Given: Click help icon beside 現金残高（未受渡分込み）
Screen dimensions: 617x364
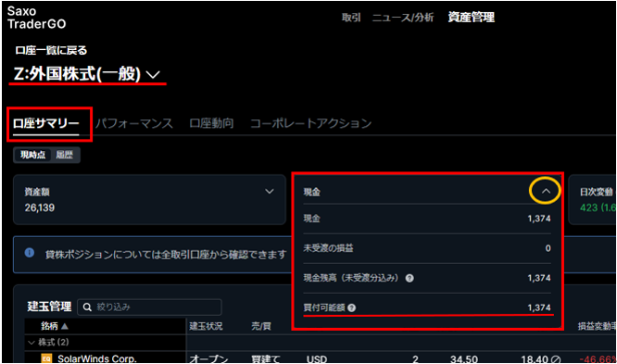Looking at the screenshot, I should [x=409, y=278].
